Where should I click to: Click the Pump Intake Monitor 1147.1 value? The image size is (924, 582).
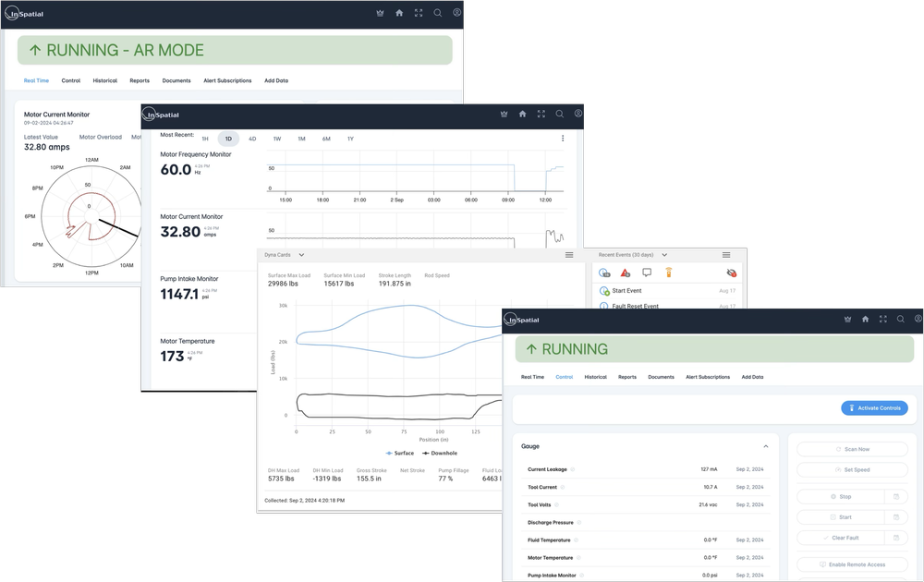point(179,294)
